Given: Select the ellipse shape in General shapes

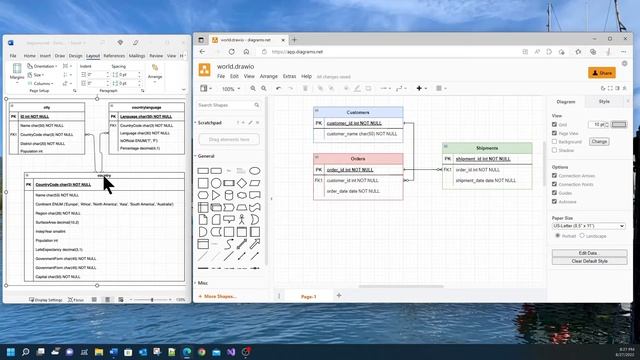Looking at the screenshot, I should pos(255,171).
